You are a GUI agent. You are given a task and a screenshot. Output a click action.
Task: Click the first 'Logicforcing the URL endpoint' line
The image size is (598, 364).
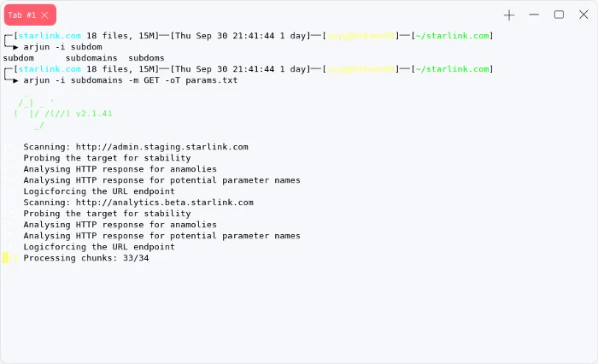coord(99,191)
